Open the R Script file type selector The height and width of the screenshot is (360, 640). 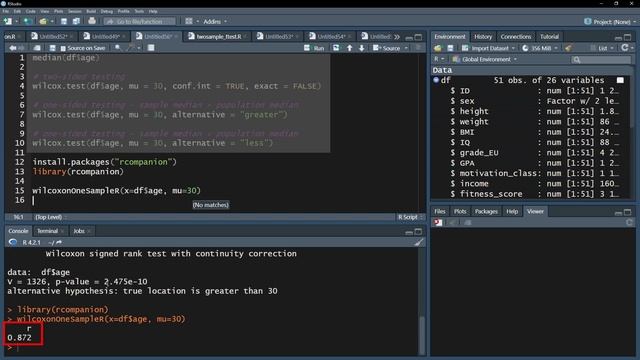click(410, 217)
